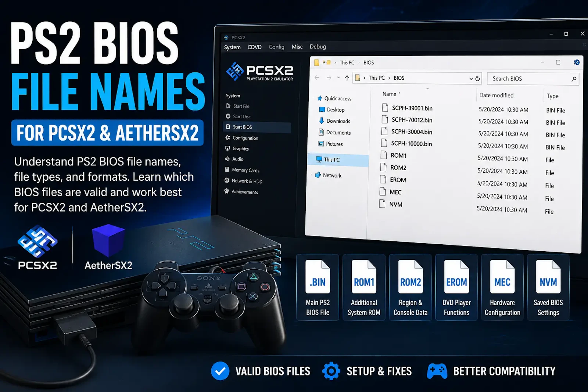
Task: Open the Downloads folder
Action: [x=334, y=121]
